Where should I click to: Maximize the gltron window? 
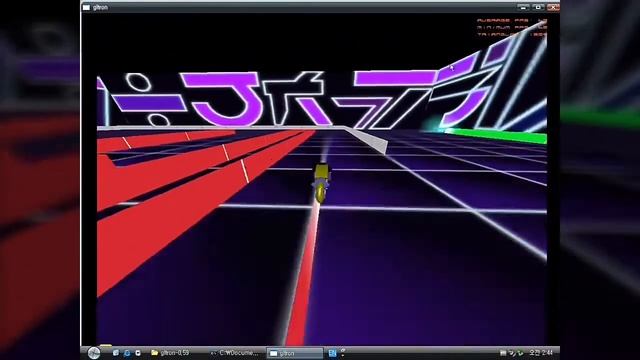click(538, 7)
